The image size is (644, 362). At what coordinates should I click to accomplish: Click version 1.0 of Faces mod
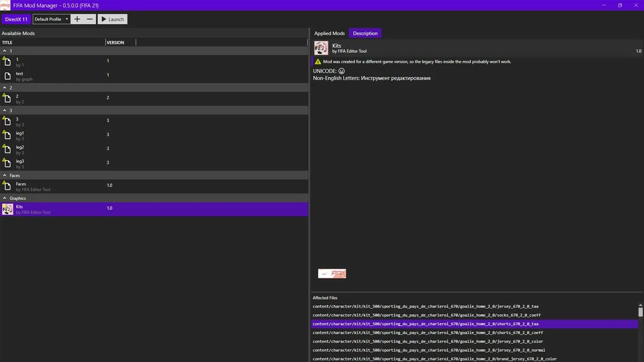110,185
